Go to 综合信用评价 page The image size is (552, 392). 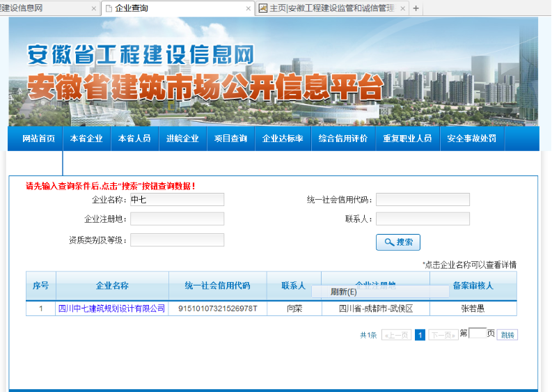[x=342, y=139]
